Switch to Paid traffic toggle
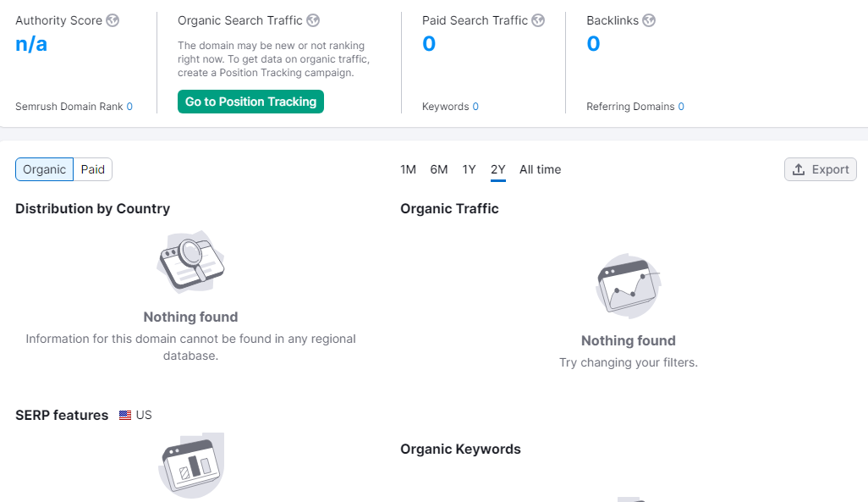This screenshot has height=502, width=868. coord(93,169)
